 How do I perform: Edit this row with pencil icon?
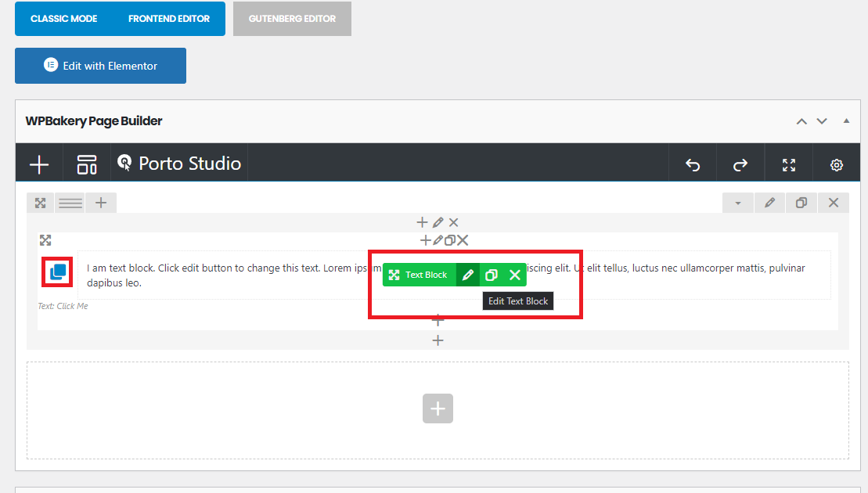769,203
